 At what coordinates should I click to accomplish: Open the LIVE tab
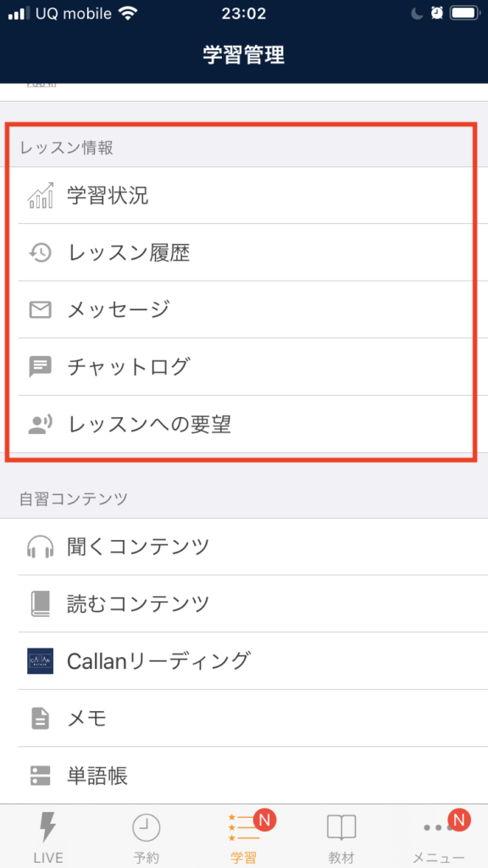click(48, 837)
